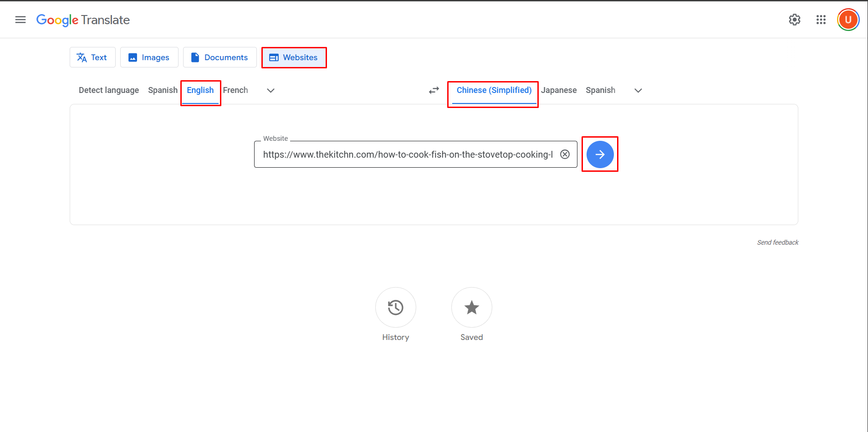Viewport: 868px width, 432px height.
Task: Open the Documents translation mode
Action: pos(220,57)
